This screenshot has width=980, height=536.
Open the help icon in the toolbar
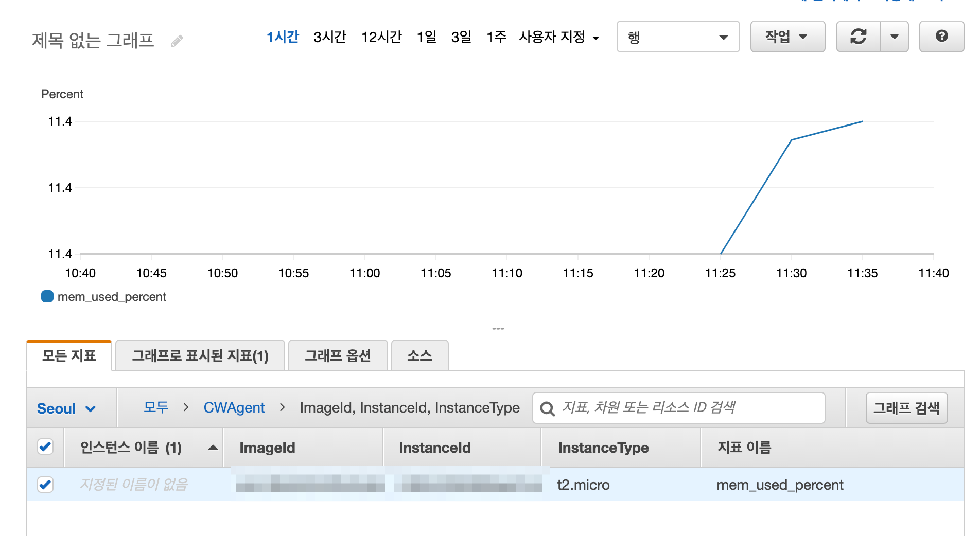coord(942,36)
